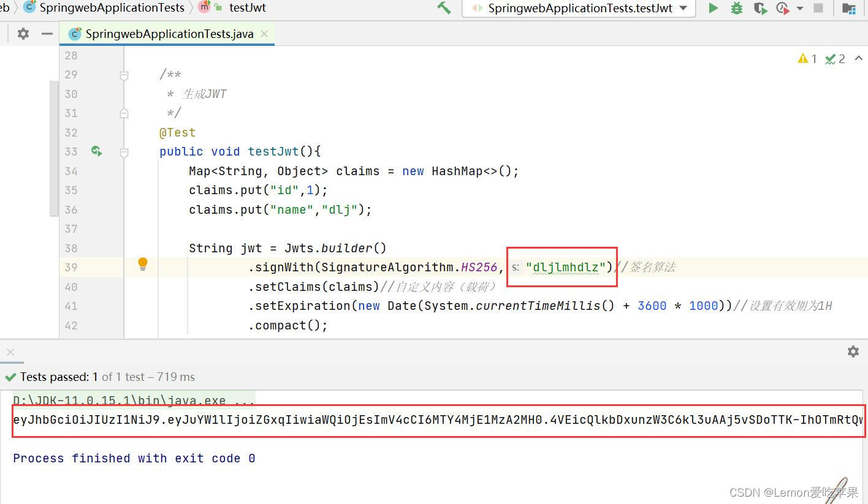Viewport: 868px width, 504px height.
Task: Run the testJwt configuration with green play icon
Action: click(x=713, y=9)
